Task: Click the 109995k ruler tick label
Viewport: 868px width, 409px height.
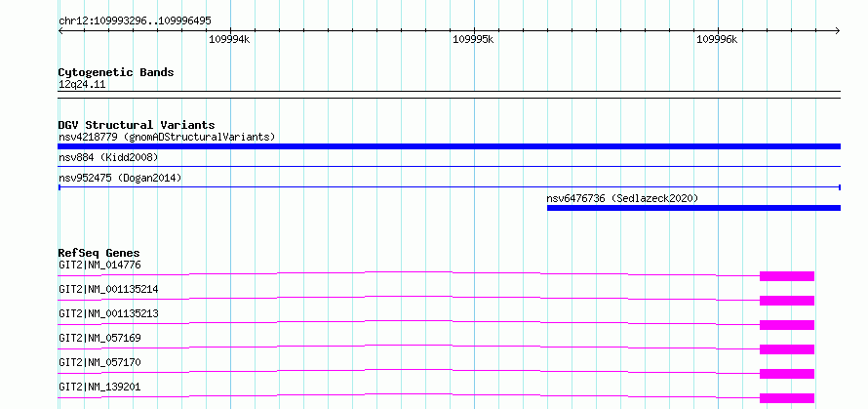Action: [x=473, y=39]
